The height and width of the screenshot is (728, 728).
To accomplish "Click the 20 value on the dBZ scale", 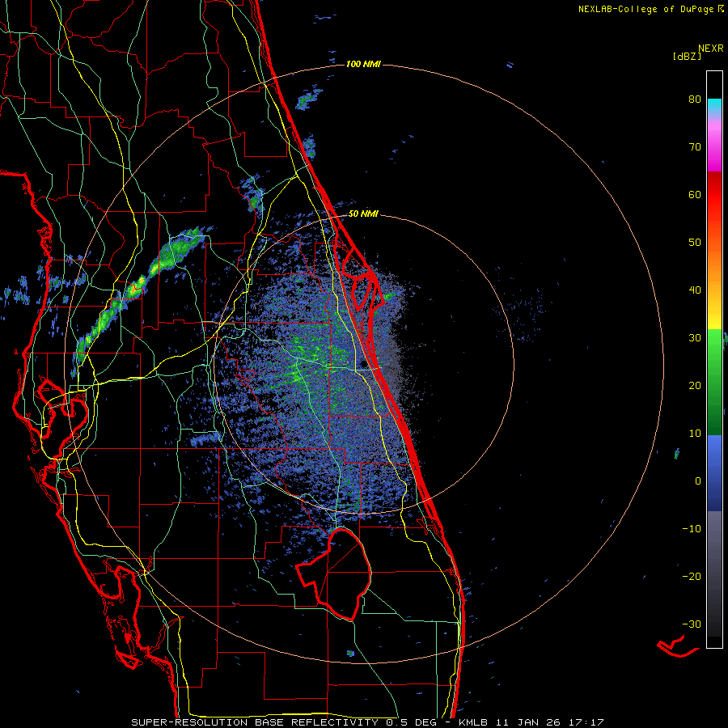I will [x=695, y=386].
